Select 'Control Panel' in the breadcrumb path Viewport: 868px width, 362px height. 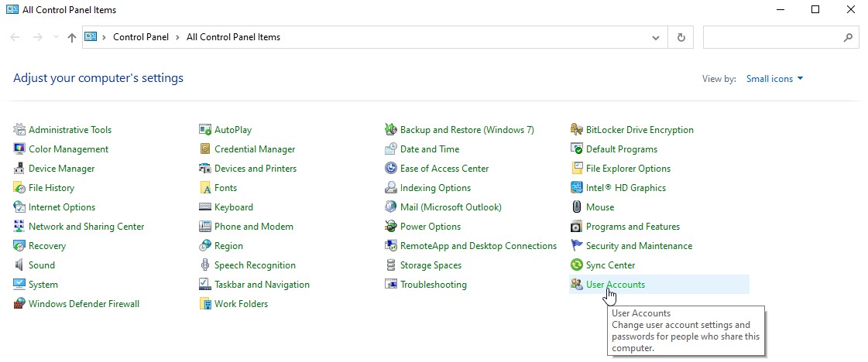[x=140, y=37]
